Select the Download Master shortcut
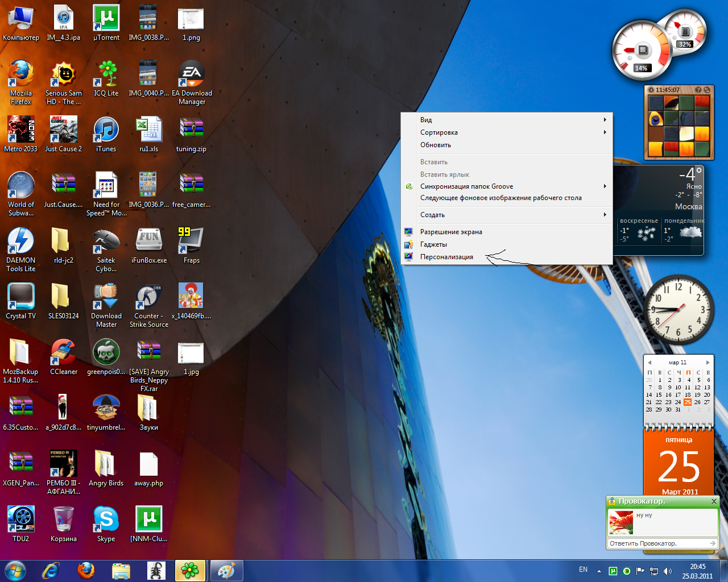The image size is (728, 582). click(x=106, y=305)
